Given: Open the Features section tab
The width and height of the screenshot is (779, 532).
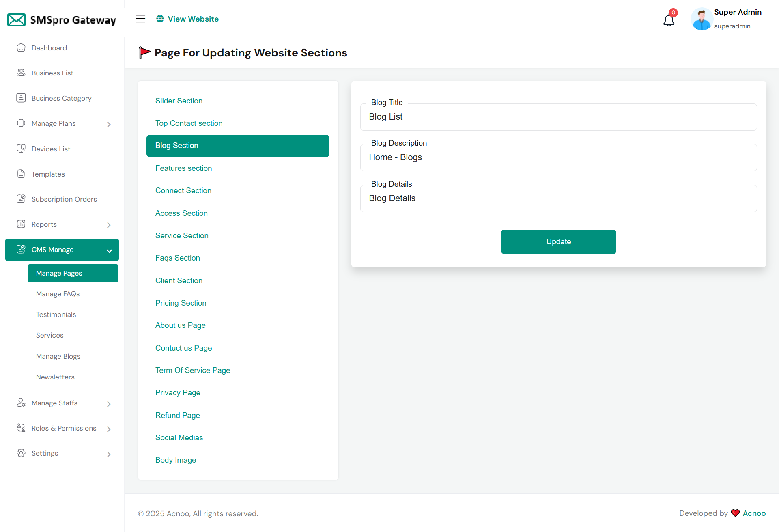Looking at the screenshot, I should [183, 168].
